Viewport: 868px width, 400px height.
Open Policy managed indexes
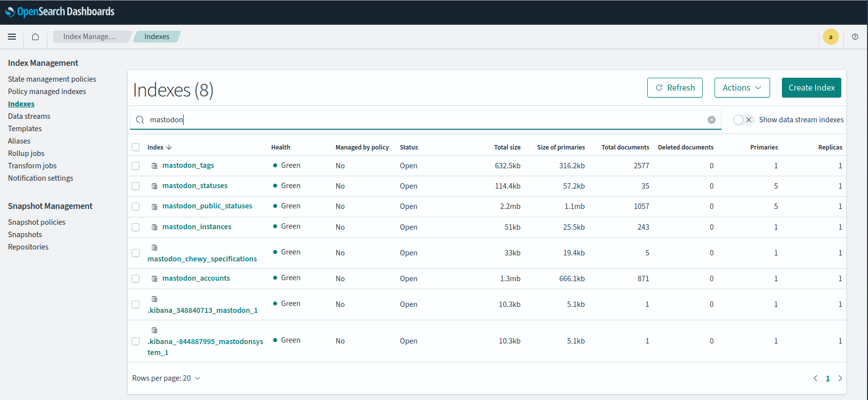pos(47,92)
